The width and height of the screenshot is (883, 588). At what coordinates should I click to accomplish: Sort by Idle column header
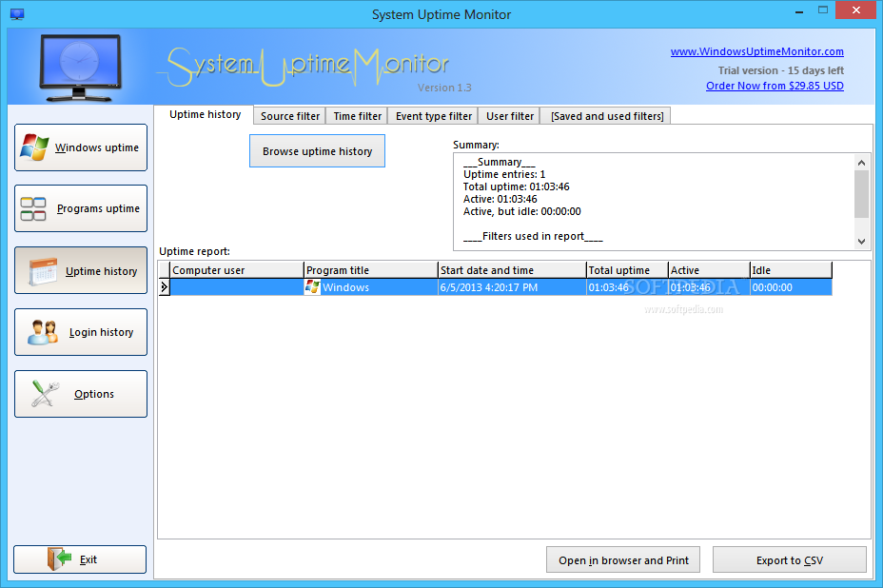[791, 270]
